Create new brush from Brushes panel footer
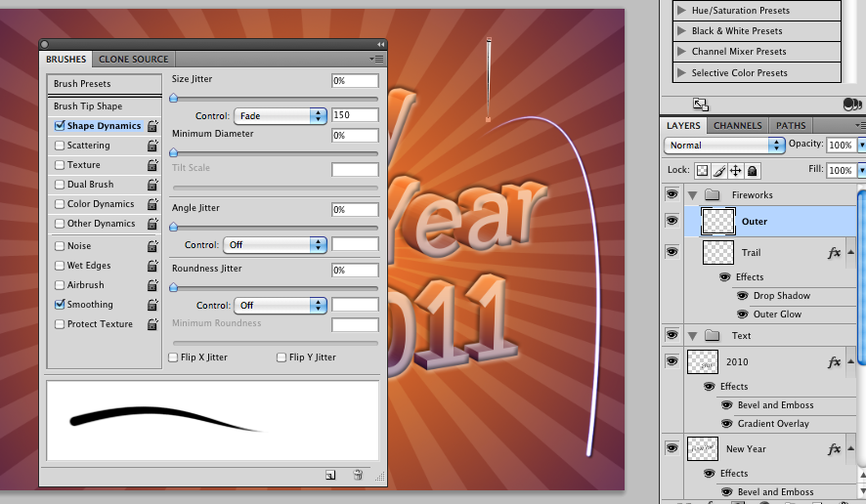Screen dimensions: 866x504 330,475
